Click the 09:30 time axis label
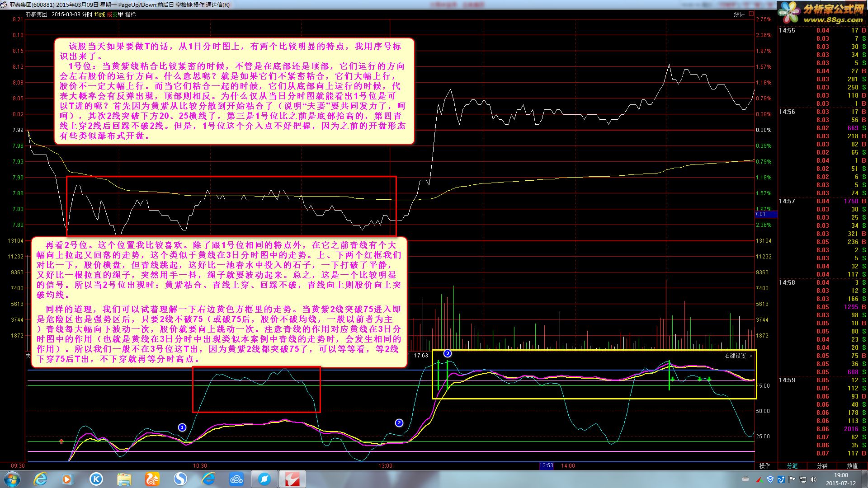868x488 pixels. [18, 466]
